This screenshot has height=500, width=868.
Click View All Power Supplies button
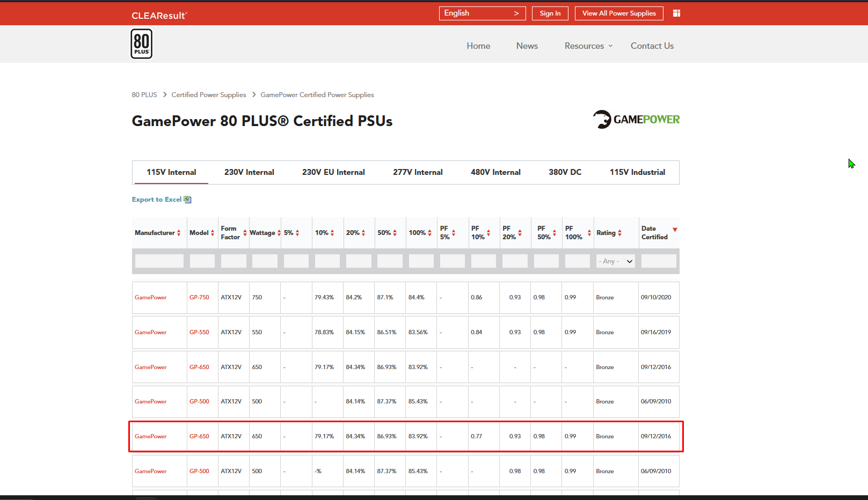coord(619,13)
